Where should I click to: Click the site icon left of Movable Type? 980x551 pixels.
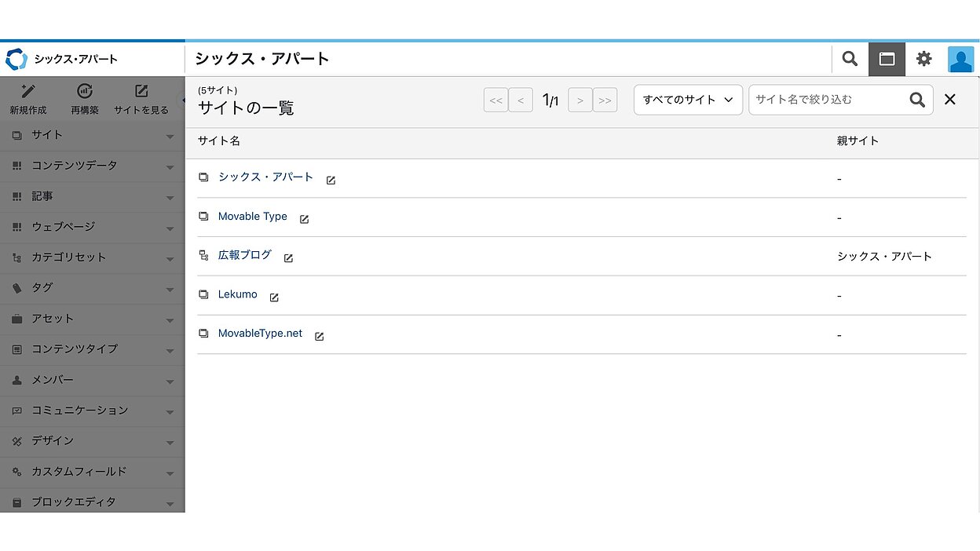[x=203, y=216]
